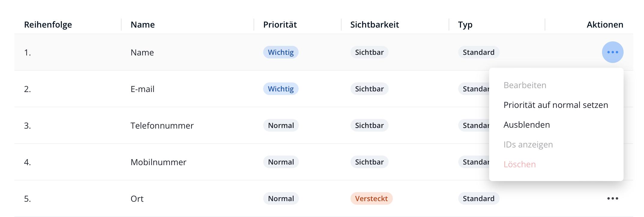Click the Sichtbar badge in Mobilnummer row
The width and height of the screenshot is (644, 217).
369,162
